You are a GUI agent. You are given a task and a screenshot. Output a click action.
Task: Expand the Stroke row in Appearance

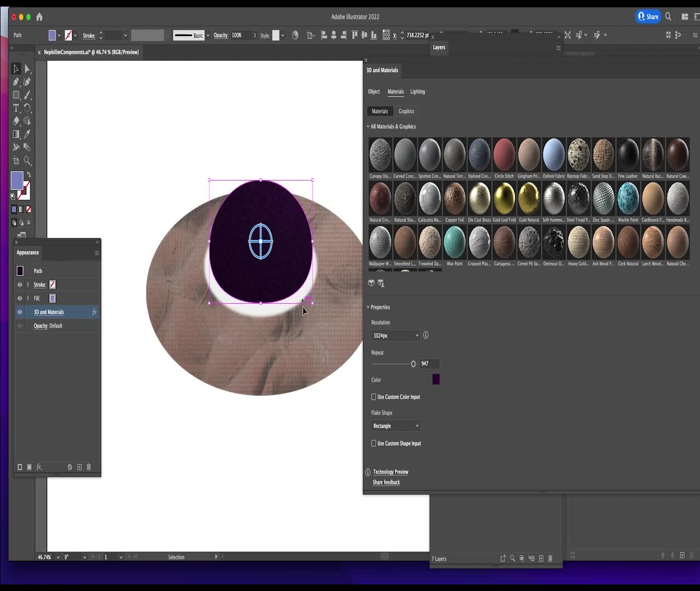[x=28, y=285]
